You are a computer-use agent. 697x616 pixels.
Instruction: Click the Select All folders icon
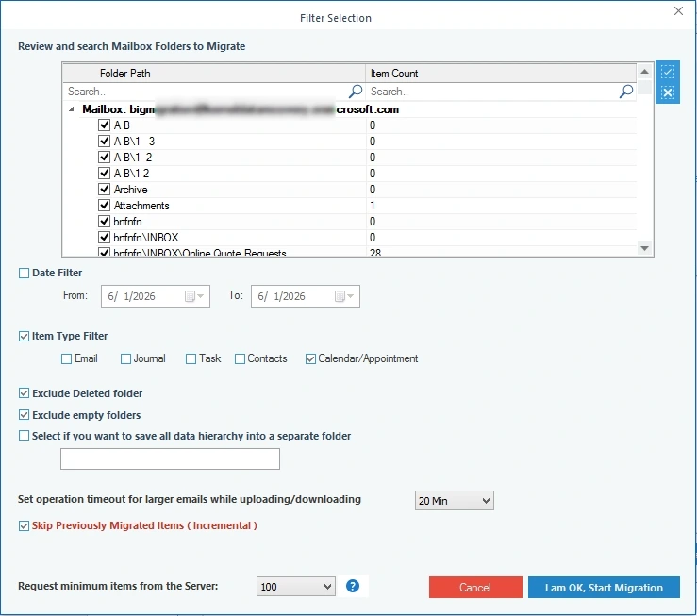(x=667, y=72)
